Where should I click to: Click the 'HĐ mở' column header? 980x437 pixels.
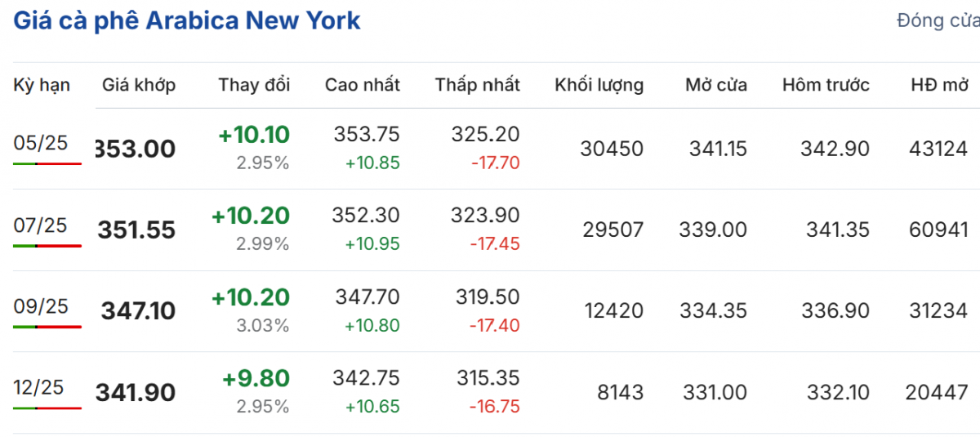pyautogui.click(x=939, y=85)
